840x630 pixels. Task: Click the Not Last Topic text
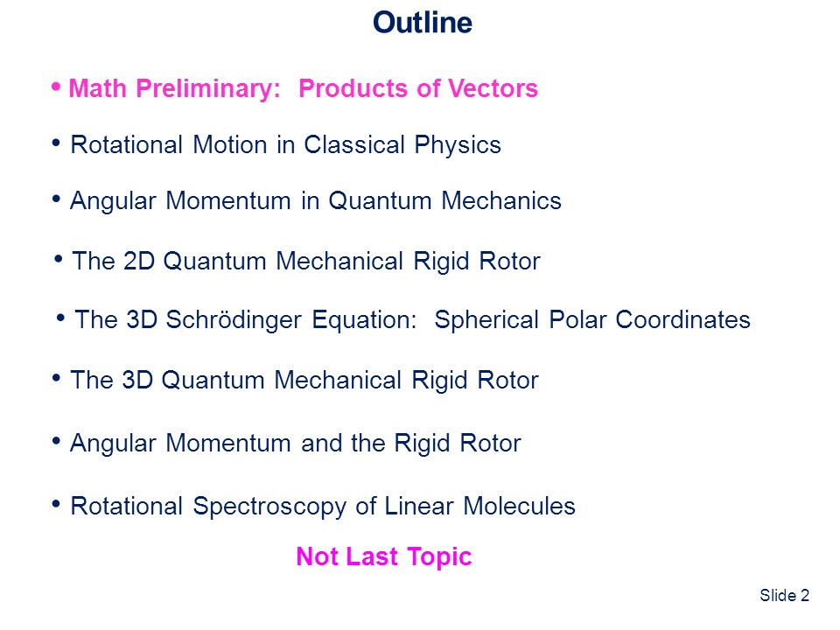[x=384, y=556]
